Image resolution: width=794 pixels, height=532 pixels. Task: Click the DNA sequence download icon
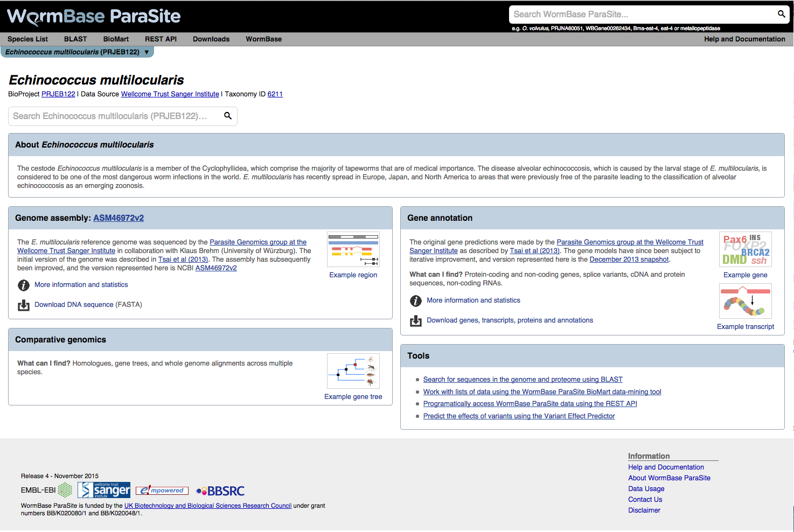[24, 305]
